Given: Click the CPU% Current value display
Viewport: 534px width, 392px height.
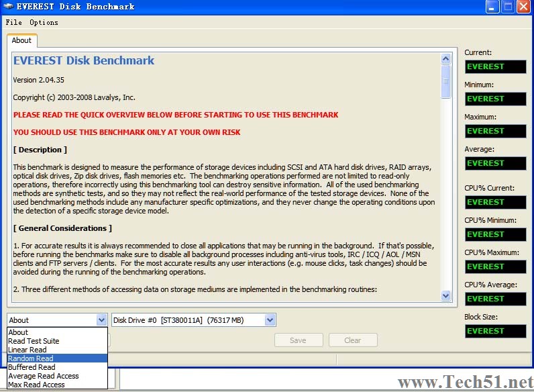Looking at the screenshot, I should pos(496,203).
